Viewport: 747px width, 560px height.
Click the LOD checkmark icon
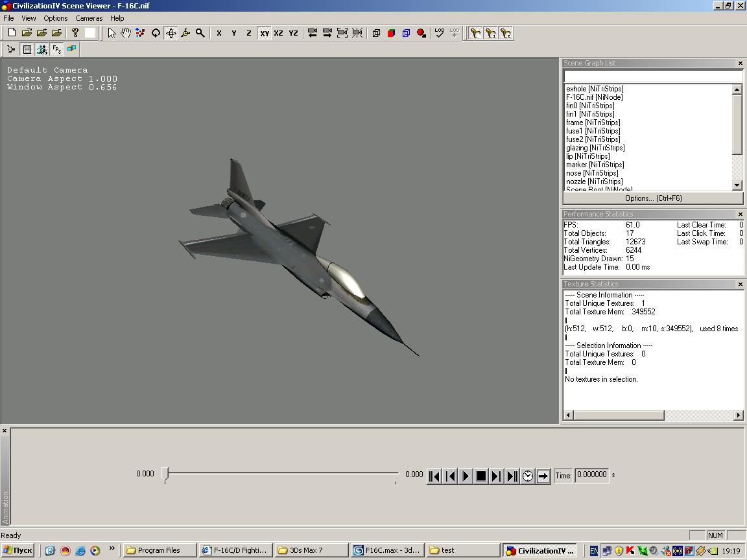tap(440, 33)
